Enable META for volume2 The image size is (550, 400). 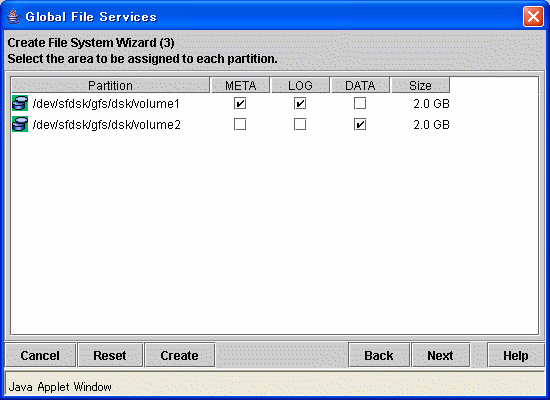pos(240,124)
